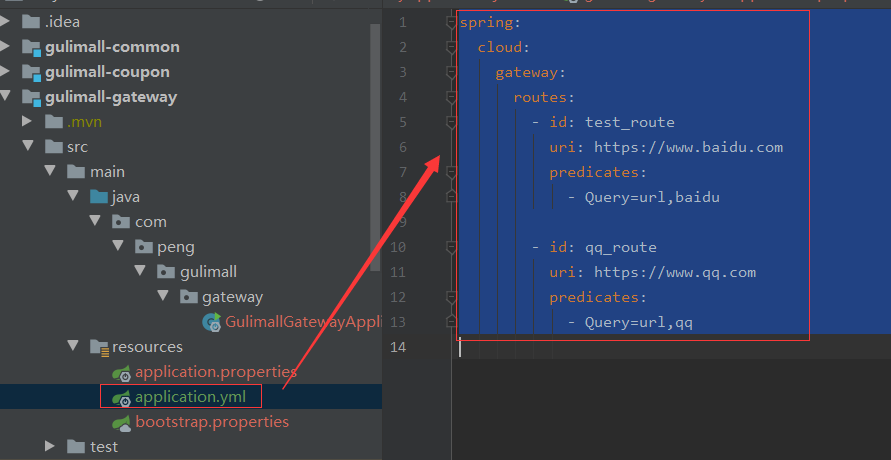Image resolution: width=891 pixels, height=460 pixels.
Task: Click the gulimall-gateway module icon
Action: coord(31,97)
